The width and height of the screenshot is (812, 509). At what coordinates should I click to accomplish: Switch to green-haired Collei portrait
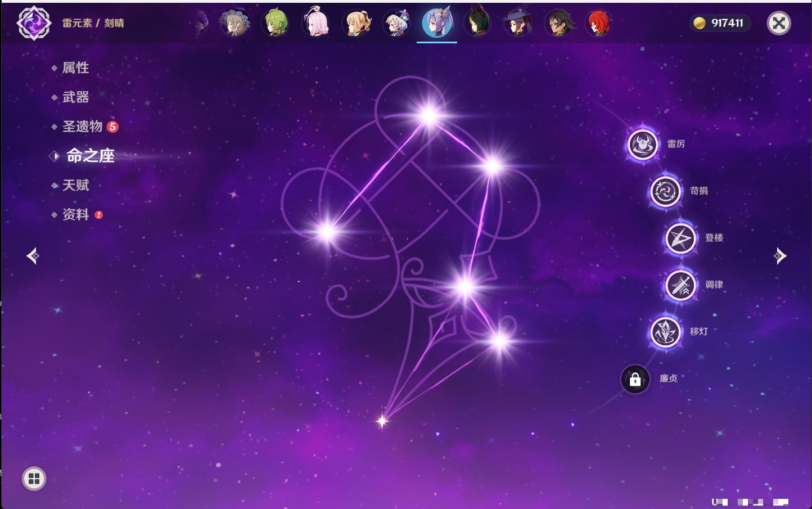(x=276, y=24)
